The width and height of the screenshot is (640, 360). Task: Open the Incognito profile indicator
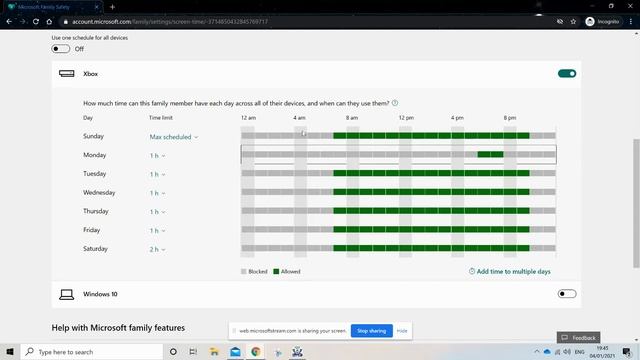tap(602, 22)
